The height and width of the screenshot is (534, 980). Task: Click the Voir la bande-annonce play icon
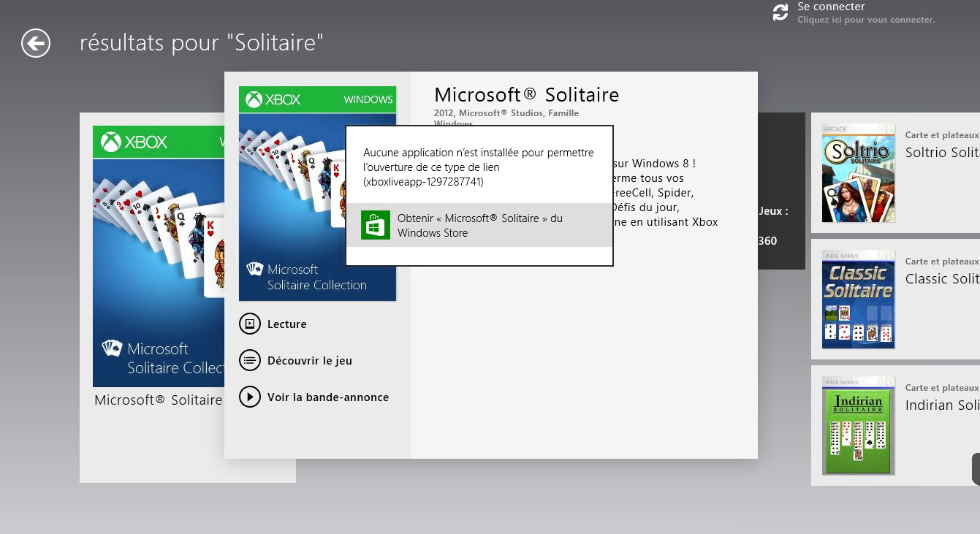pos(250,397)
